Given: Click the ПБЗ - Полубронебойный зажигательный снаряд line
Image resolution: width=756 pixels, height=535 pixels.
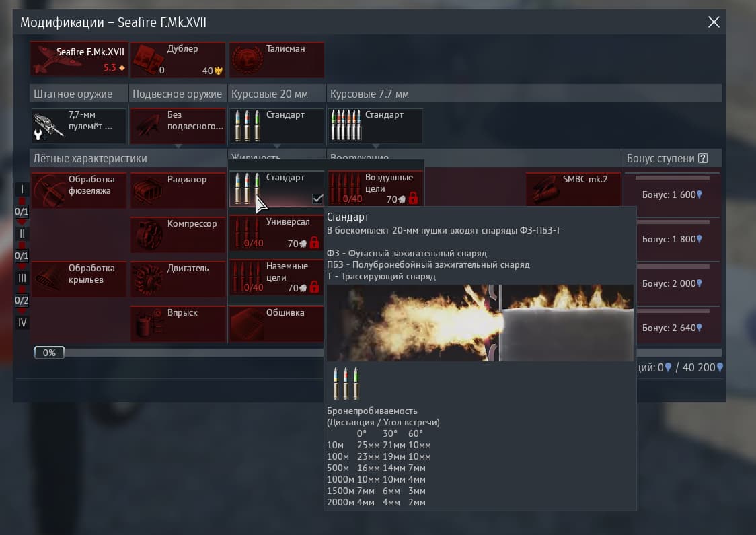Looking at the screenshot, I should pyautogui.click(x=428, y=265).
